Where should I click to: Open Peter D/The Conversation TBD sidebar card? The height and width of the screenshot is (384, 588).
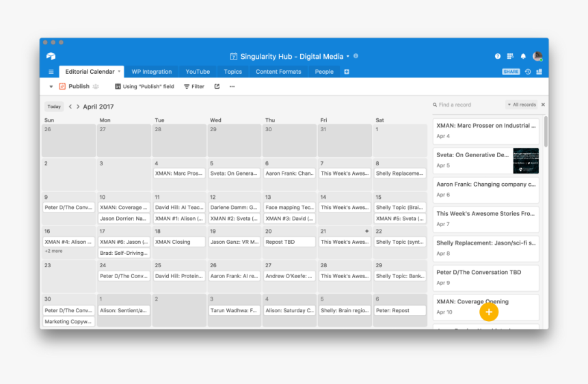(486, 278)
